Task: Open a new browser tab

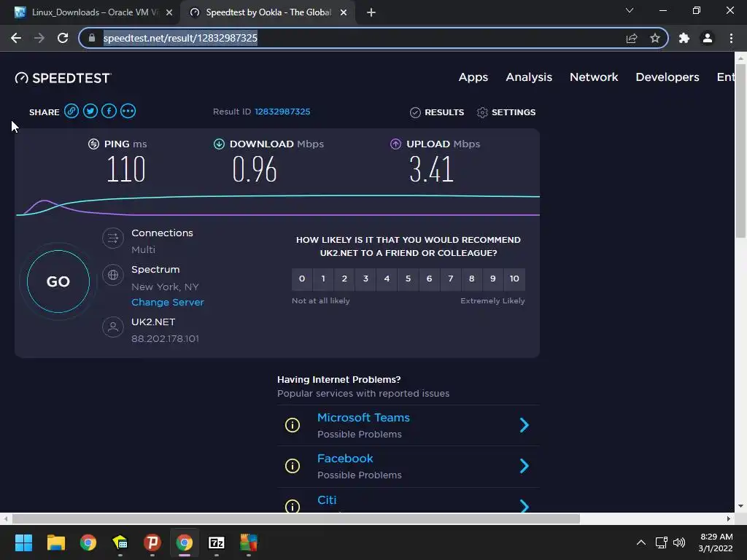Action: pos(371,12)
